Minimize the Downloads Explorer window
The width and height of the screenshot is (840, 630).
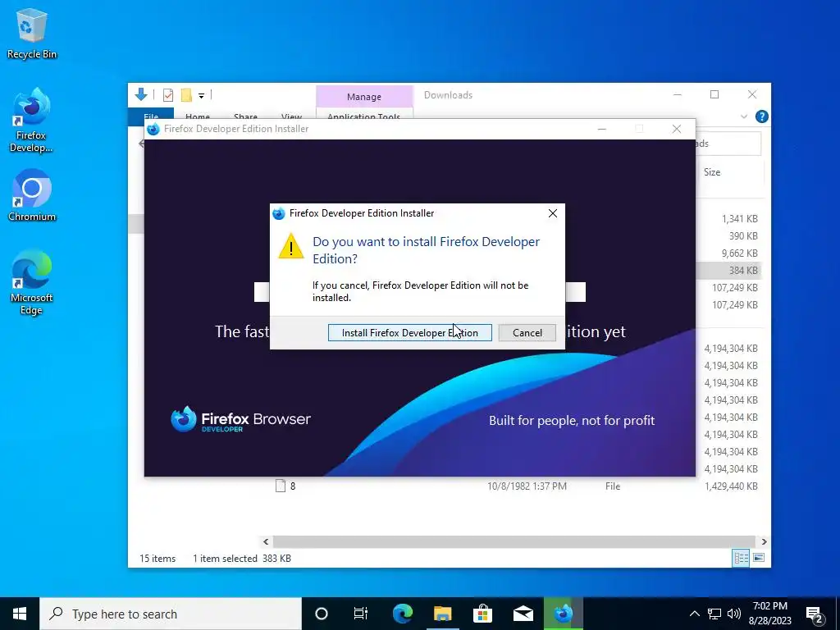[677, 95]
